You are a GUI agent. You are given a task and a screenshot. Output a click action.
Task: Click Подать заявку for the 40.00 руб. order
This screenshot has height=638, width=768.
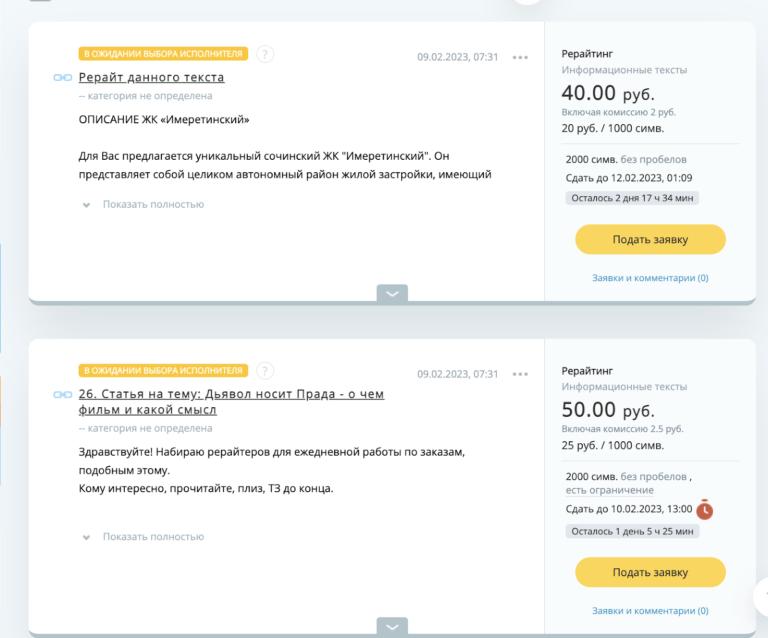650,239
